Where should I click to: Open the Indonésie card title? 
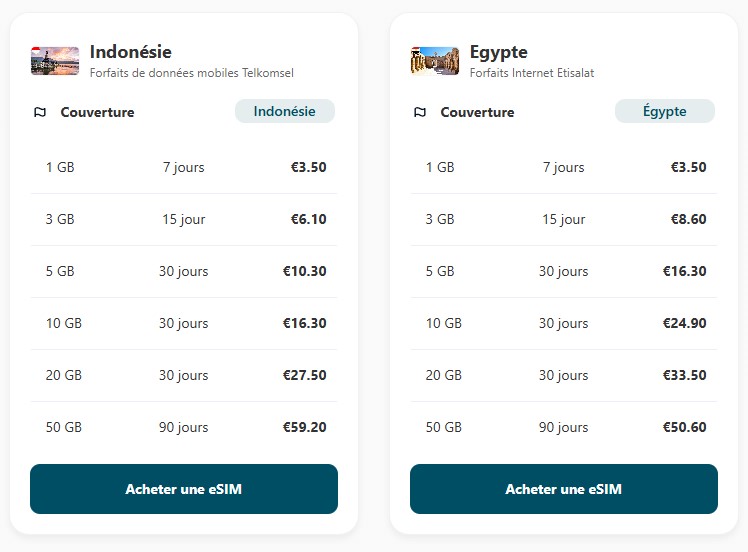130,52
